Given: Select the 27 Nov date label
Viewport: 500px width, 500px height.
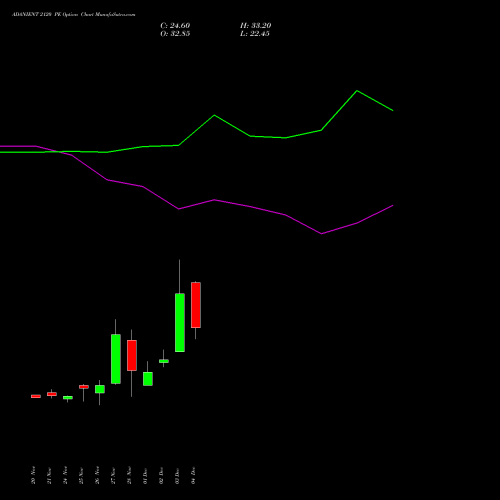Looking at the screenshot, I should (x=113, y=475).
